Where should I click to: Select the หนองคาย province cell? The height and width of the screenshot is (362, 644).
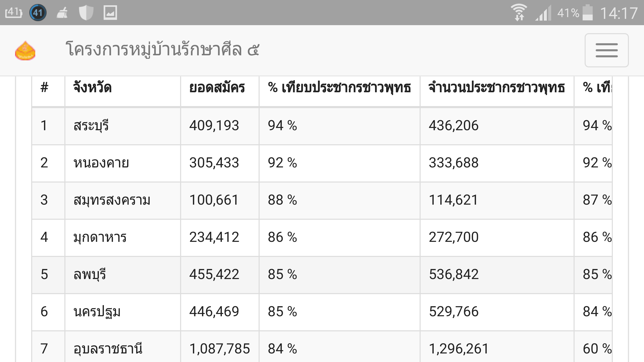coord(123,163)
